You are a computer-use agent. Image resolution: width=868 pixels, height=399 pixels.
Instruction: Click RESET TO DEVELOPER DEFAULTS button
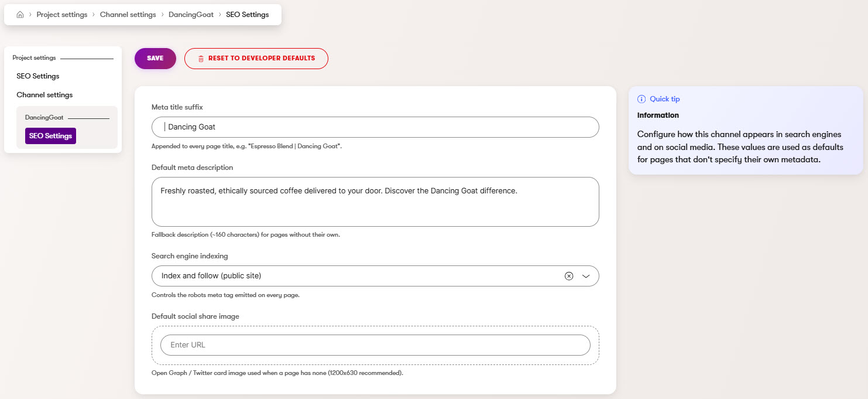(256, 59)
